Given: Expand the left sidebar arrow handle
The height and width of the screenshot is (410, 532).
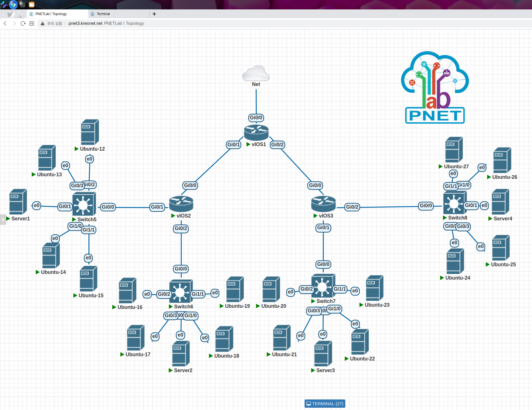Looking at the screenshot, I should click(x=3, y=219).
